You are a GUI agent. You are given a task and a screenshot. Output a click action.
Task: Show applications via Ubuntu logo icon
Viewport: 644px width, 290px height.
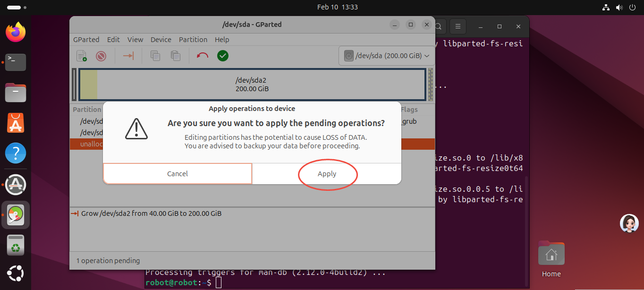click(16, 274)
